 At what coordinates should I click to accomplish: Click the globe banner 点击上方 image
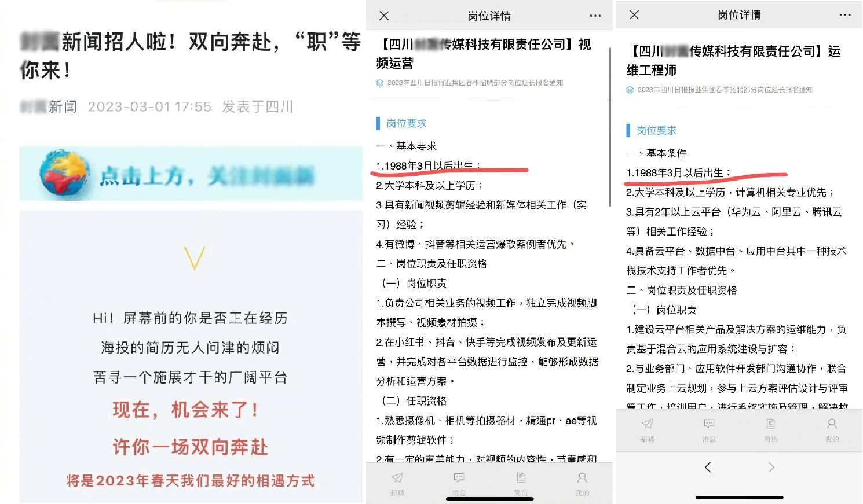coord(191,174)
